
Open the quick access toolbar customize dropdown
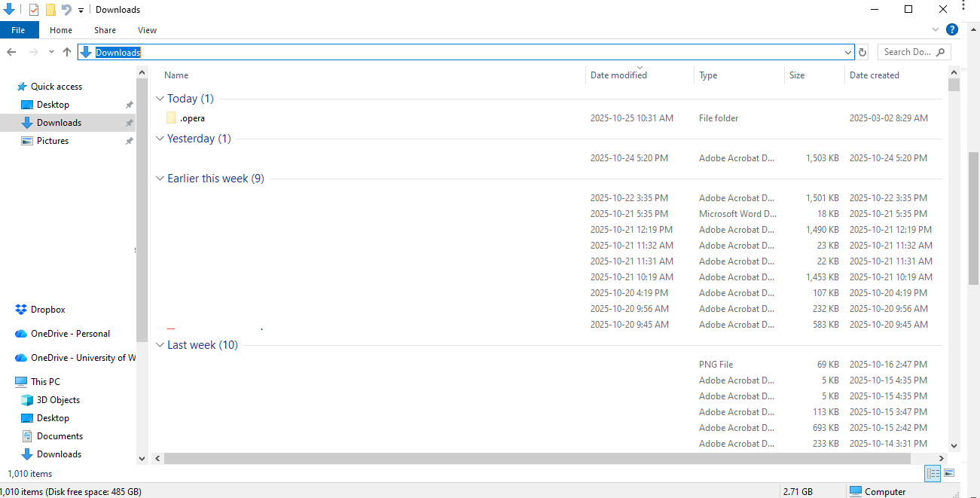81,9
